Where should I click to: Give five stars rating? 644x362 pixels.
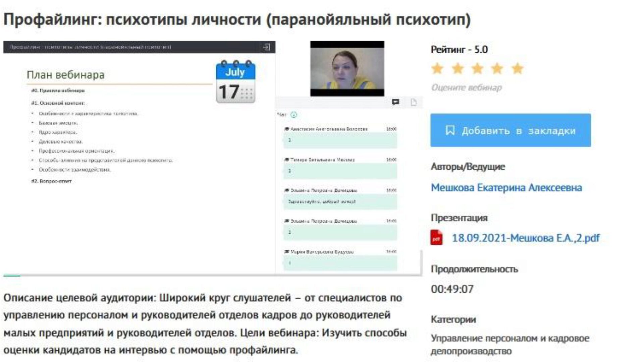(x=518, y=68)
